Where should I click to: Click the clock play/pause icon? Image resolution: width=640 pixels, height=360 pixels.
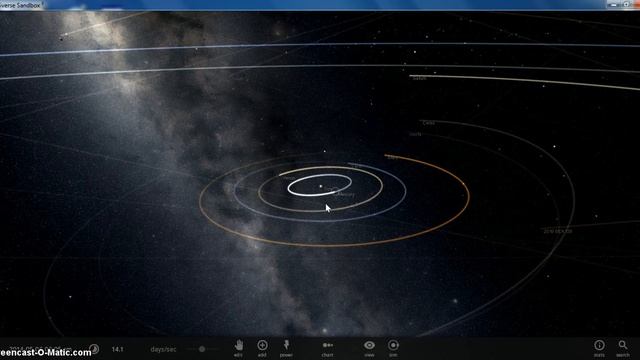pyautogui.click(x=94, y=349)
